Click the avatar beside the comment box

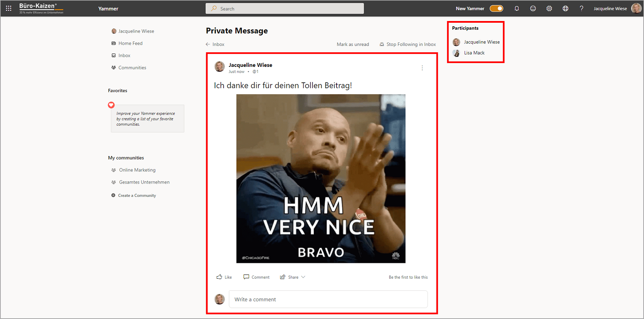click(220, 299)
